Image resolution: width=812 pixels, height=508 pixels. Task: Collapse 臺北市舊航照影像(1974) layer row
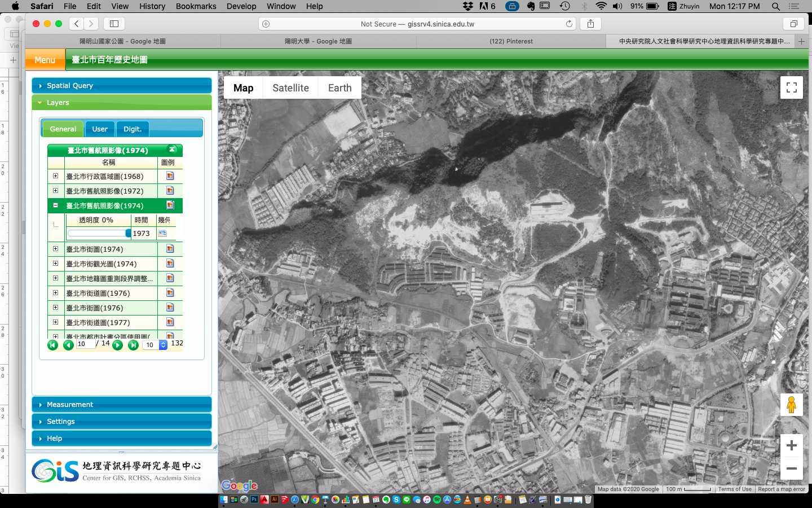tap(55, 205)
